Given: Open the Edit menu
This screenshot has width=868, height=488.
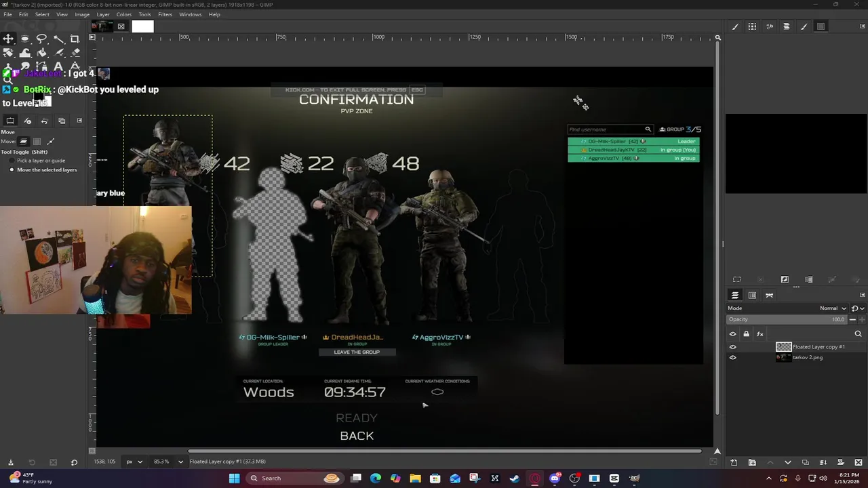Looking at the screenshot, I should pyautogui.click(x=24, y=14).
